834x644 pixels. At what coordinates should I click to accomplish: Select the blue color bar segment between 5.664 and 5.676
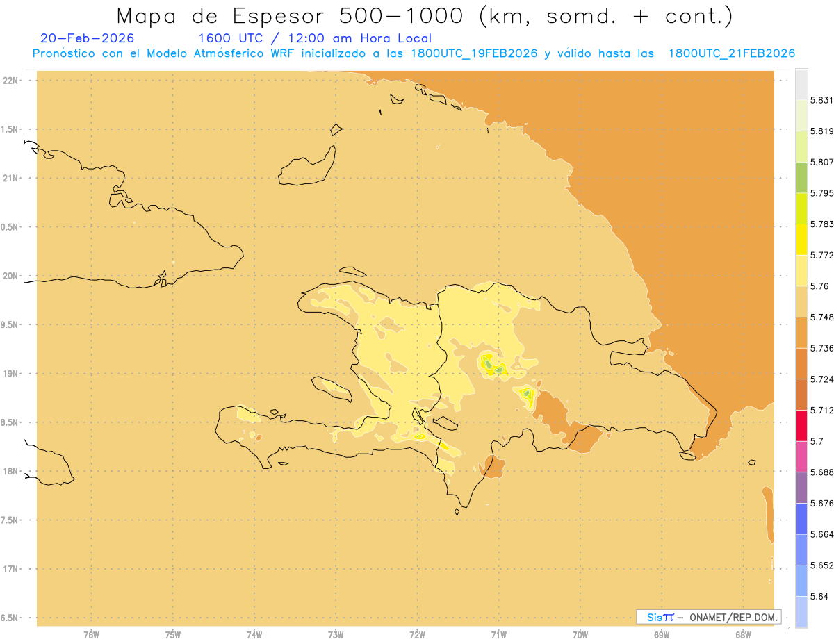[x=801, y=519]
